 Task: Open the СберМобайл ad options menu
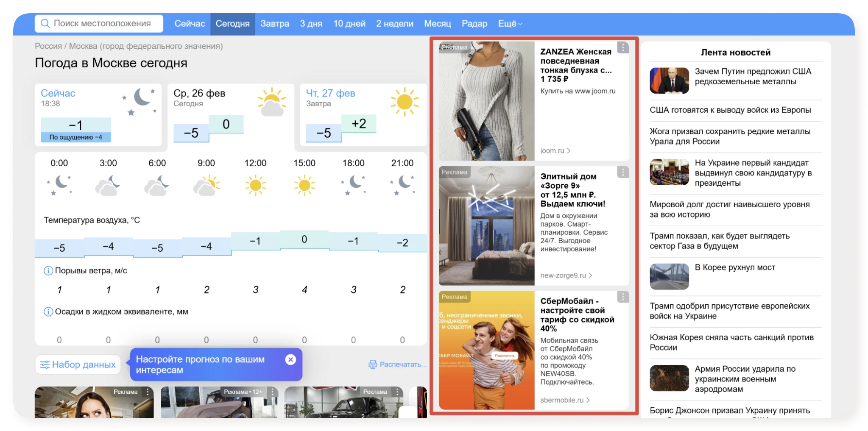coord(622,297)
